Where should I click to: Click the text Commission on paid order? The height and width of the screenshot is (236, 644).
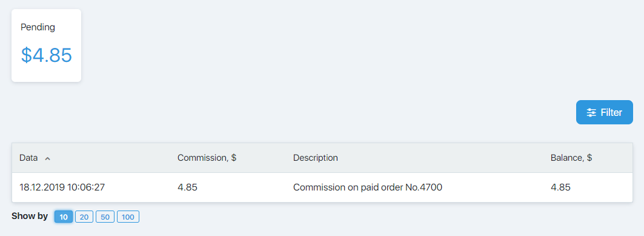[x=350, y=187]
